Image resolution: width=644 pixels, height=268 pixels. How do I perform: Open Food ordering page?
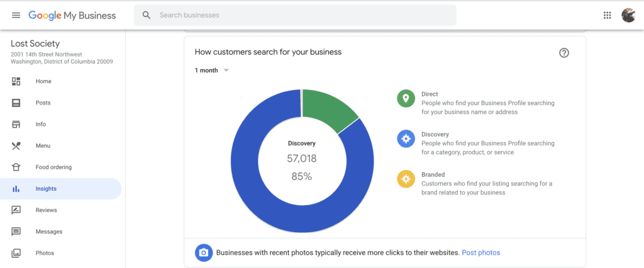click(53, 167)
